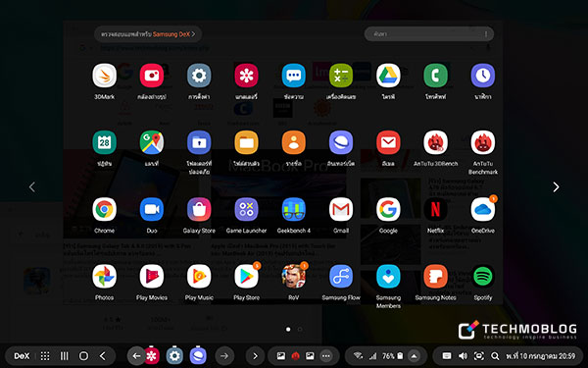Open the Settings gear app in the grid
Screen dimensions: 588x368
tap(199, 76)
